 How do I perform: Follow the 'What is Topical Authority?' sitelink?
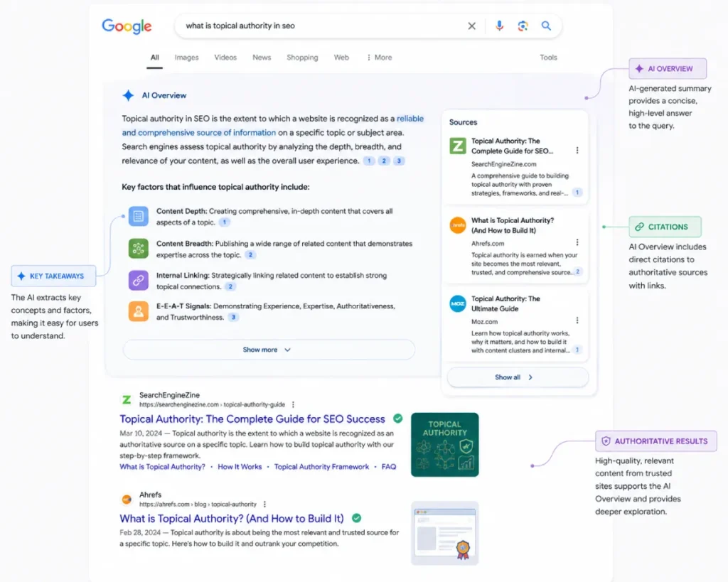tap(163, 467)
